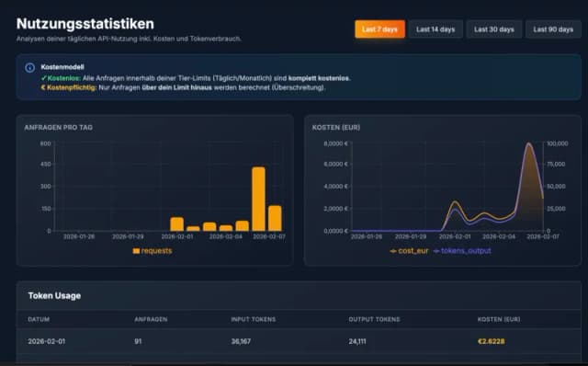The width and height of the screenshot is (588, 366).
Task: Select the Last 7 days range
Action: (379, 29)
